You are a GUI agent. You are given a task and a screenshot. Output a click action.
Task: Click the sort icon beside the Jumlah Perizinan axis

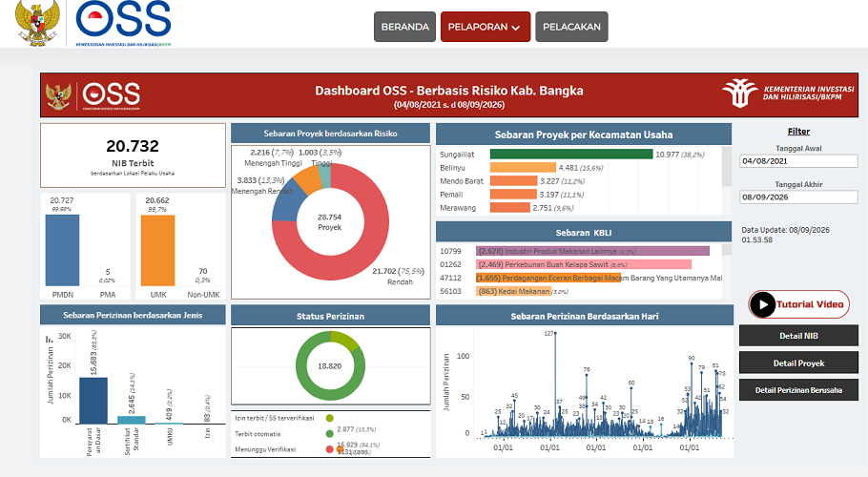click(49, 338)
